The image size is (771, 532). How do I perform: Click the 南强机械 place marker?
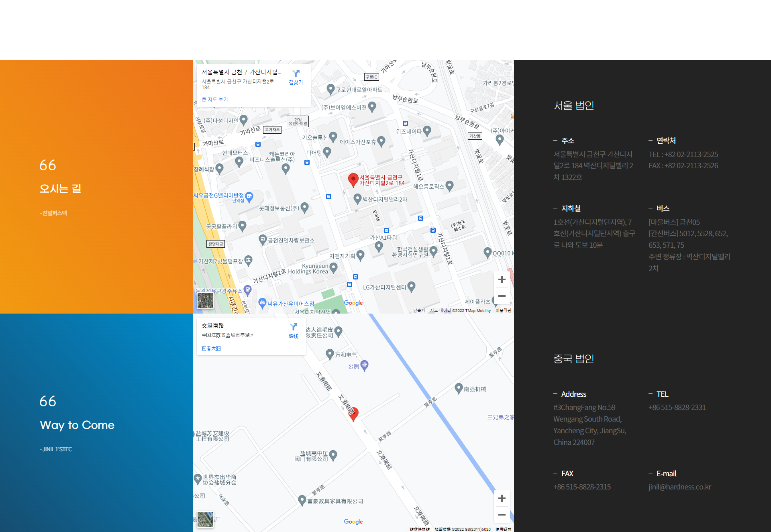(459, 388)
